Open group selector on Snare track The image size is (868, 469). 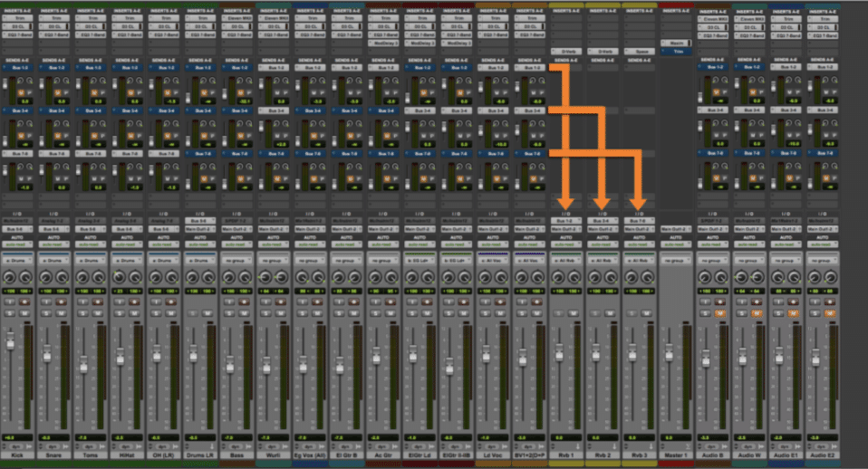(53, 260)
